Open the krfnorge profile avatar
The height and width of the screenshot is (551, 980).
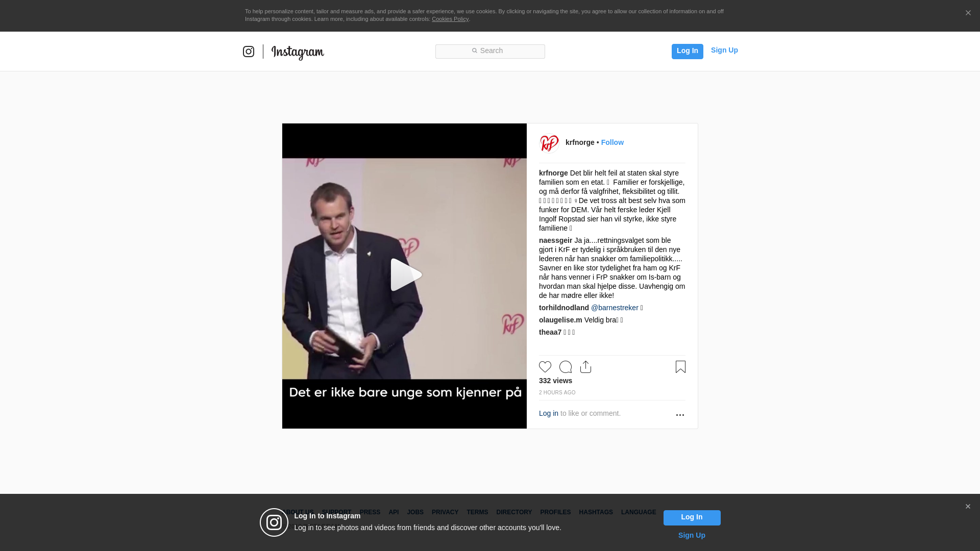pyautogui.click(x=550, y=143)
